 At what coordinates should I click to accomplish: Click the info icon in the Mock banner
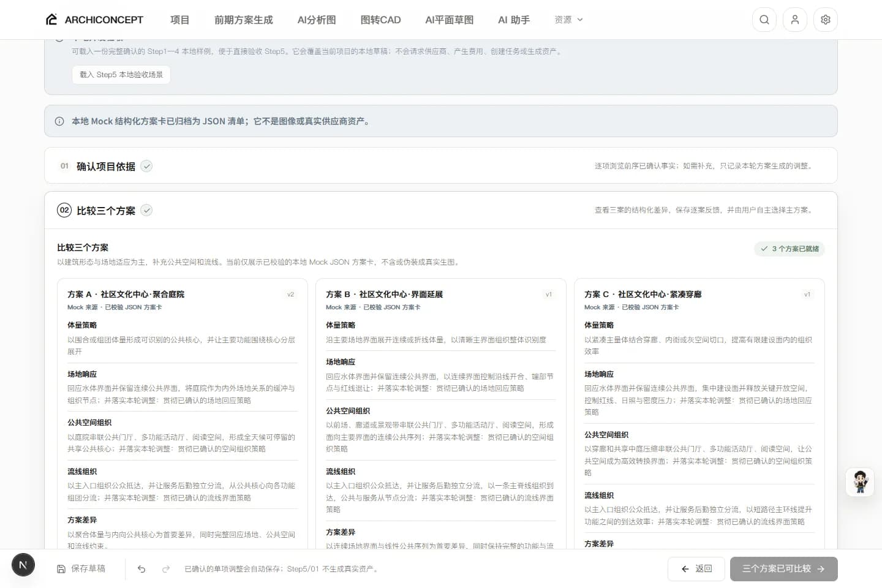[59, 121]
